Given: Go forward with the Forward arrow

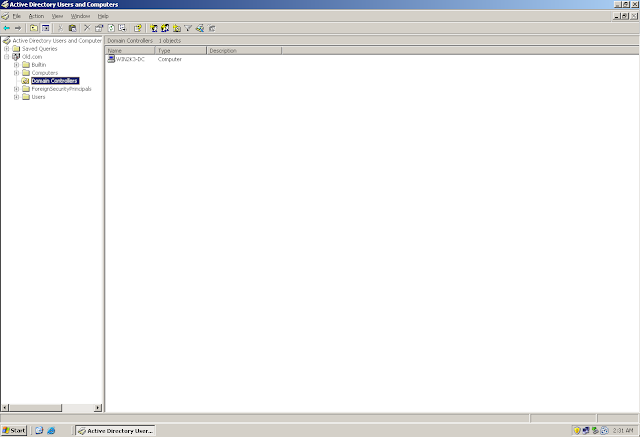Looking at the screenshot, I should click(18, 28).
